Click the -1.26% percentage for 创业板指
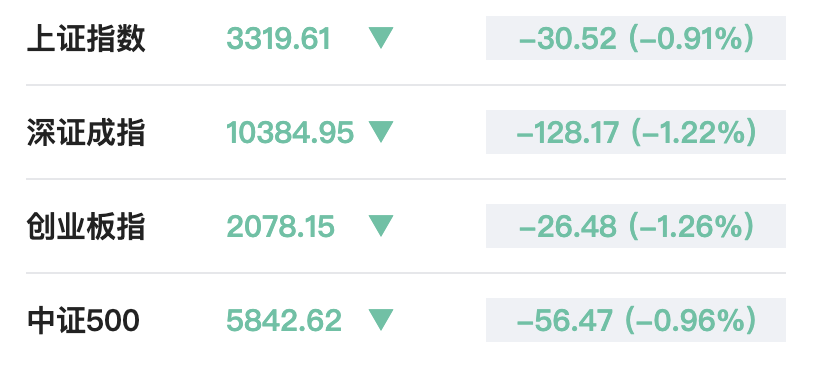This screenshot has height=376, width=814. [691, 227]
